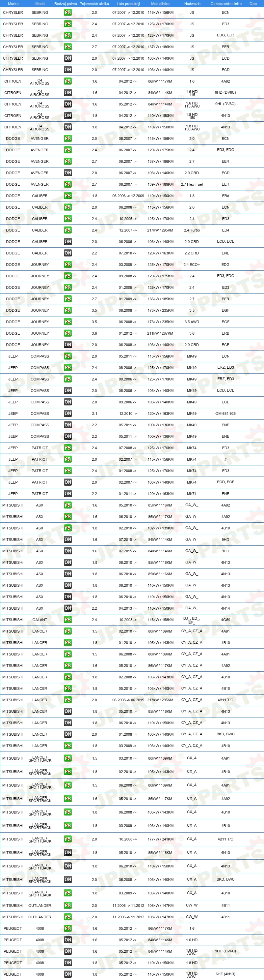Select body cell 2.4 Turbo
The width and height of the screenshot is (264, 980).
(192, 230)
